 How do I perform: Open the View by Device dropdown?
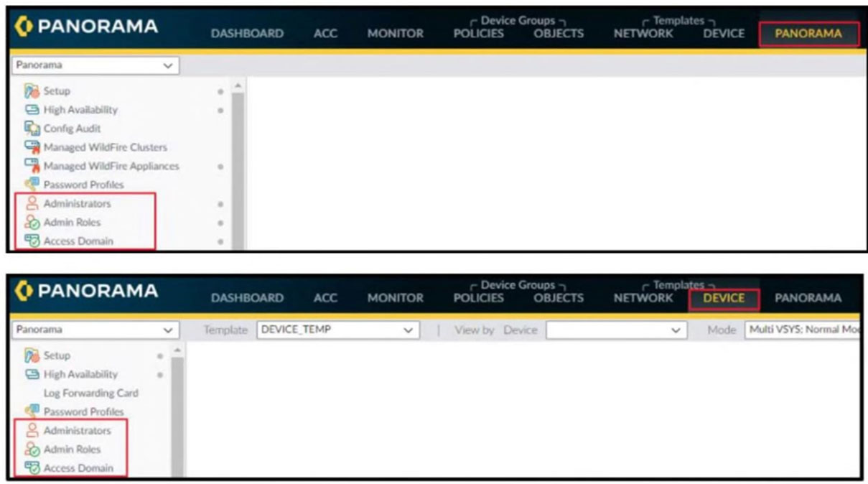[616, 330]
